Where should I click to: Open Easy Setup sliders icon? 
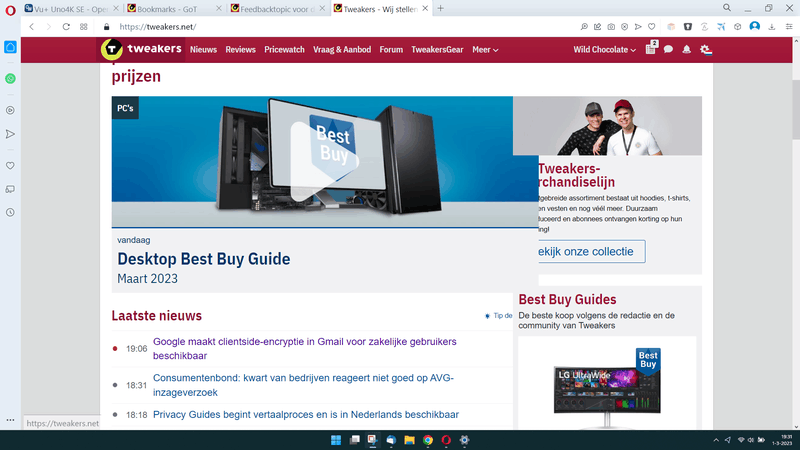click(789, 27)
